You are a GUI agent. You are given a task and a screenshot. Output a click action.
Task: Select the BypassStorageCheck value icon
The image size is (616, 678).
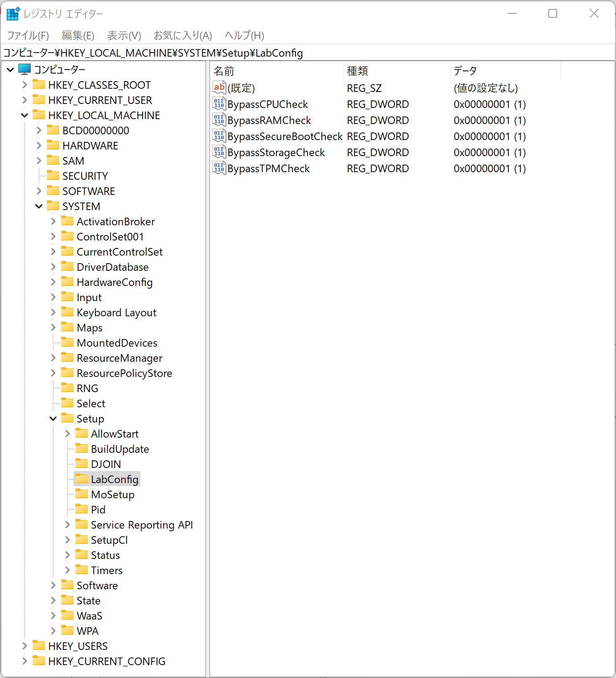coord(219,152)
